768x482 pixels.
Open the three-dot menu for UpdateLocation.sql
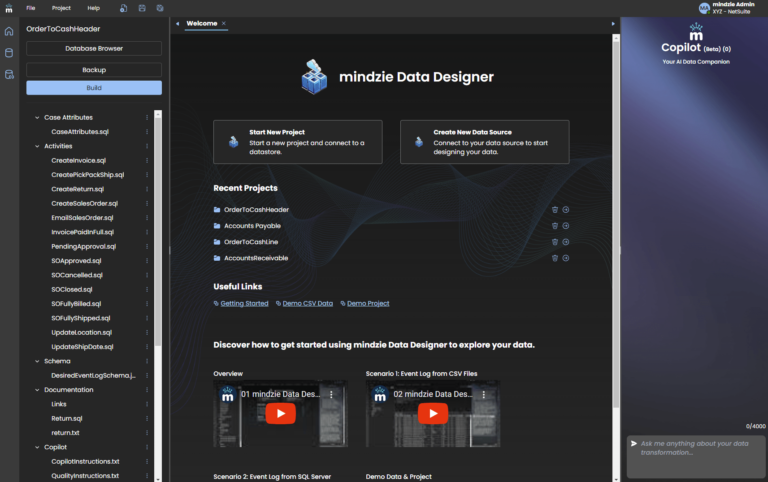(147, 333)
